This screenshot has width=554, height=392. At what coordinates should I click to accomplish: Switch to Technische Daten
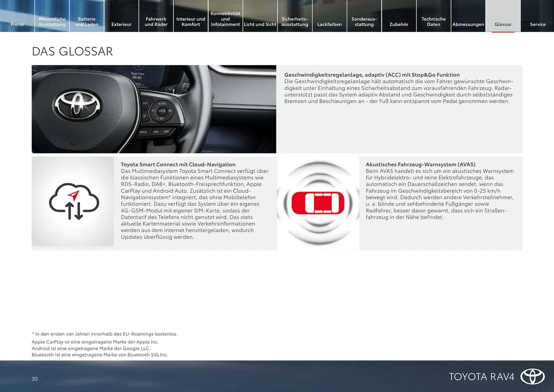point(434,22)
